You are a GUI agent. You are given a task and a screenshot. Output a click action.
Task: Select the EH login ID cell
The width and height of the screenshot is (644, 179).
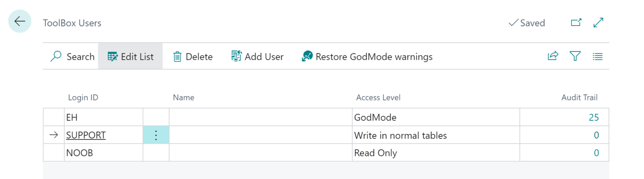pos(103,118)
